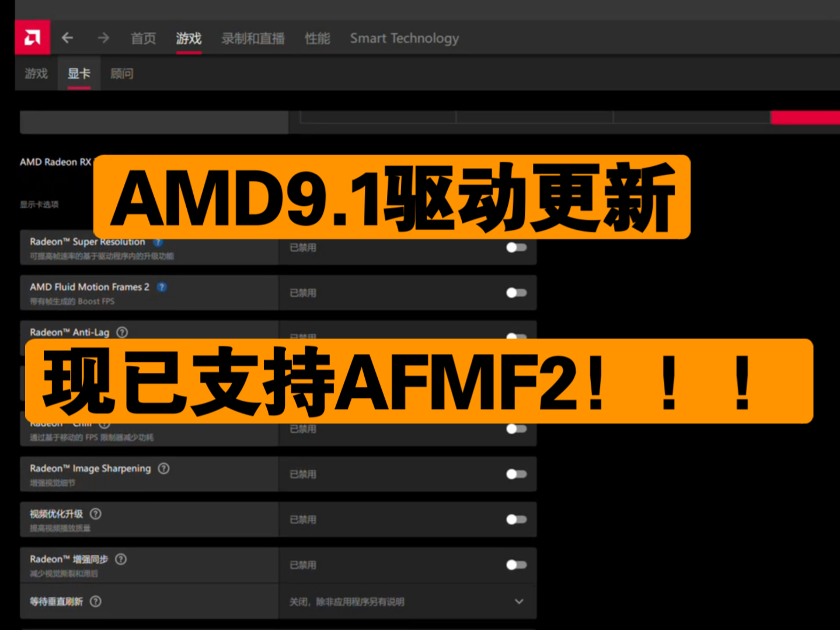Open help for AMD Fluid Motion Frames 2
Screen dimensions: 840x630
[162, 287]
